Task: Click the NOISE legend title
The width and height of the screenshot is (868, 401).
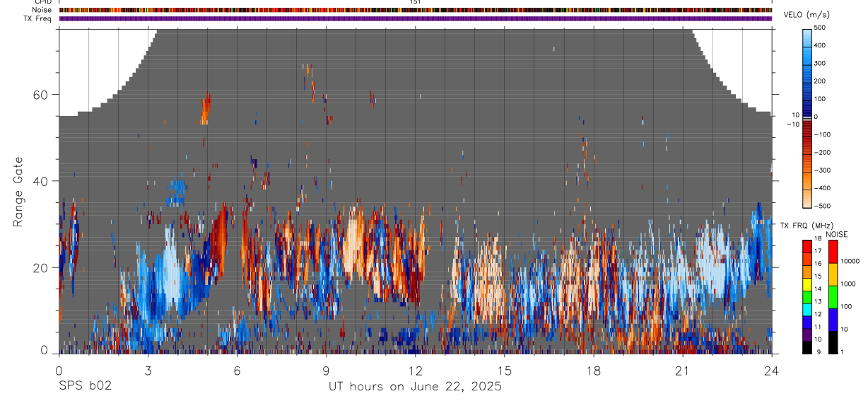Action: pyautogui.click(x=838, y=235)
